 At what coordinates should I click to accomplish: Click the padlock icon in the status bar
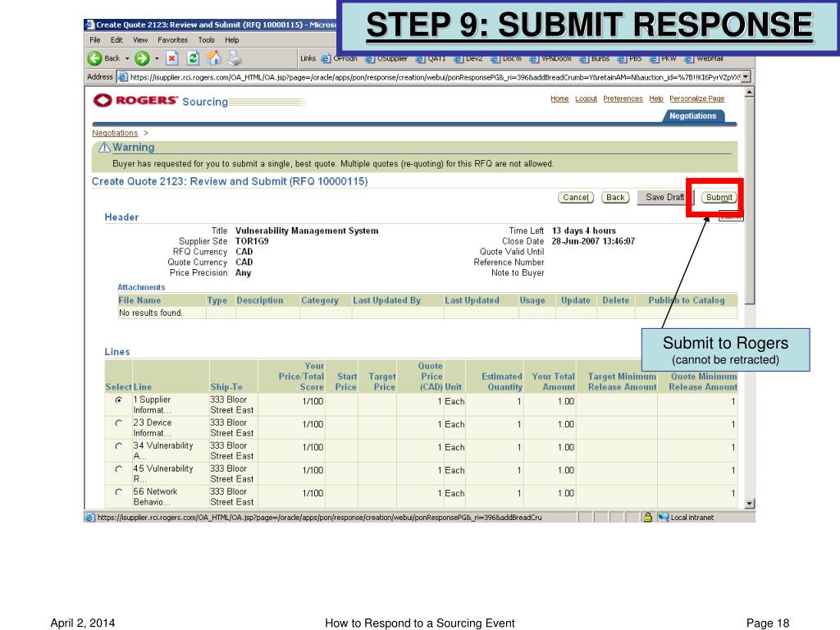(648, 518)
